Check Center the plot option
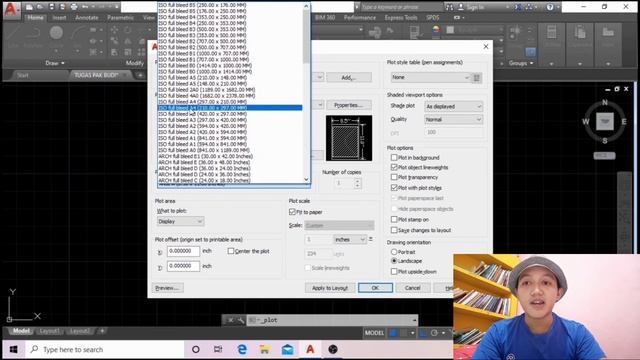 [x=231, y=251]
